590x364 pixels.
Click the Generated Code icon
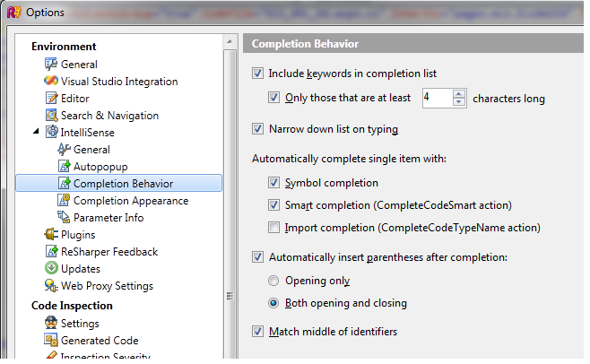pos(51,340)
